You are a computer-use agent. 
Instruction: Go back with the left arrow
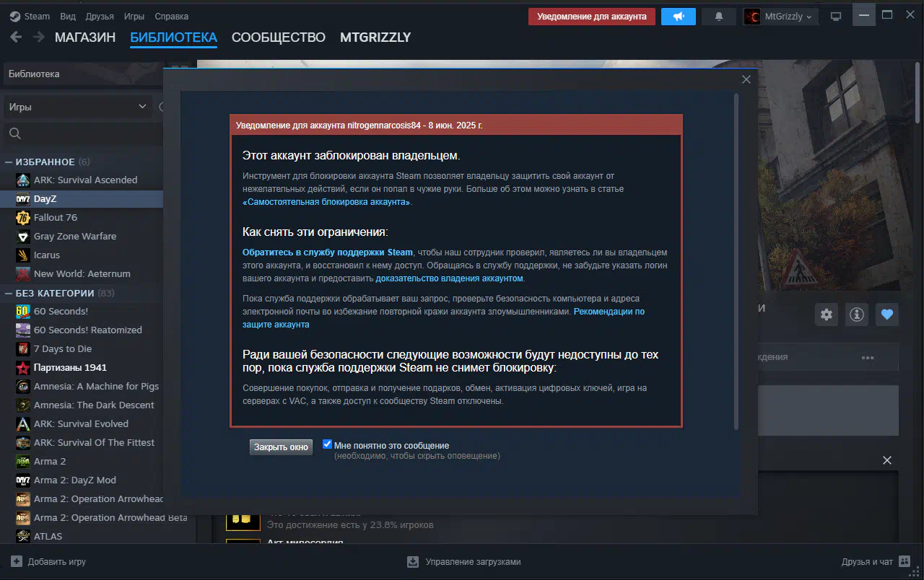point(17,37)
